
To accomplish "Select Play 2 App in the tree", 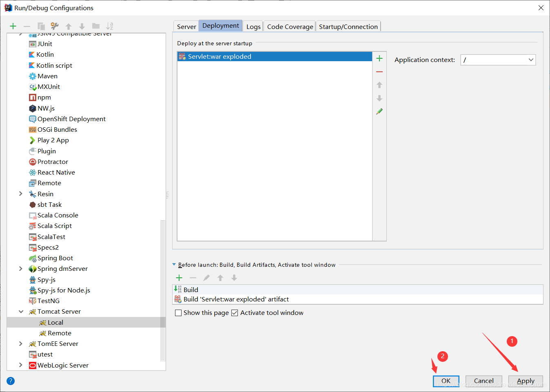I will [x=53, y=140].
